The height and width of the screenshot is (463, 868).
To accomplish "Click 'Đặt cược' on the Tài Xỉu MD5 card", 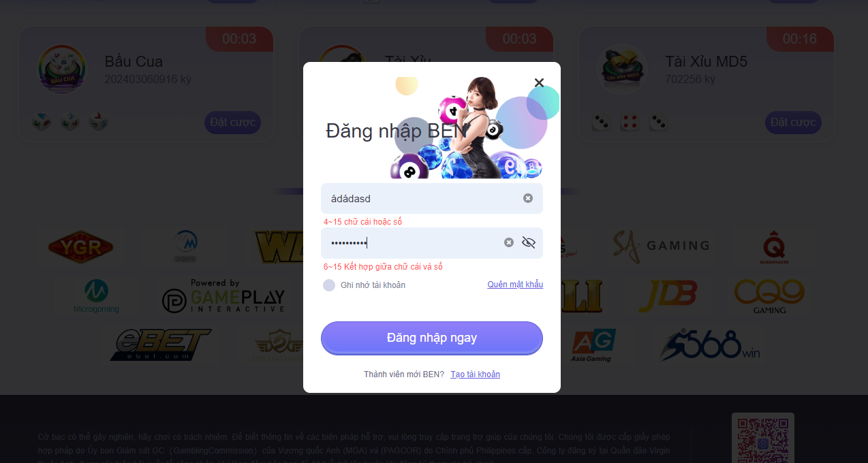I will [793, 123].
